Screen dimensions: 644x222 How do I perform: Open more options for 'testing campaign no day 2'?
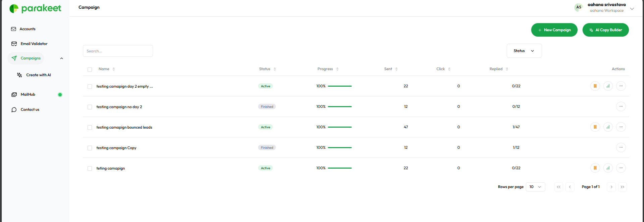[x=621, y=106]
